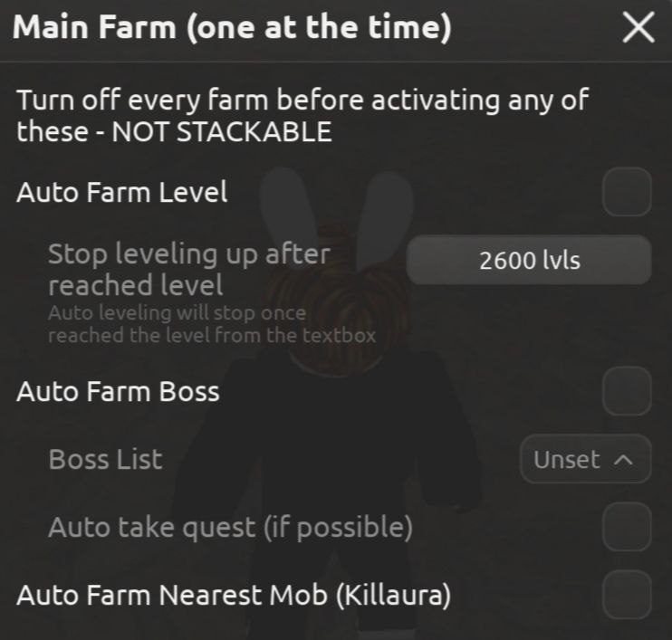The width and height of the screenshot is (672, 640).
Task: Click the Auto Farm Level label
Action: 121,193
